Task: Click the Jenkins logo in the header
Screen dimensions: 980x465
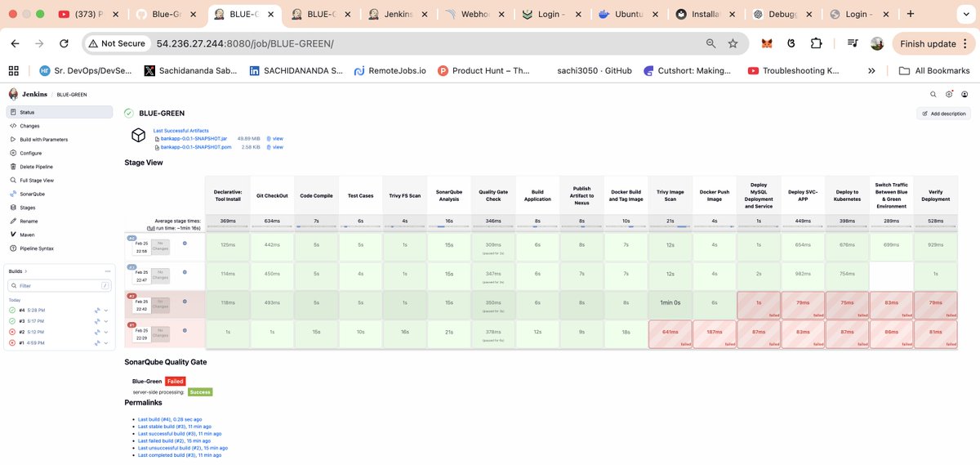Action: tap(14, 94)
